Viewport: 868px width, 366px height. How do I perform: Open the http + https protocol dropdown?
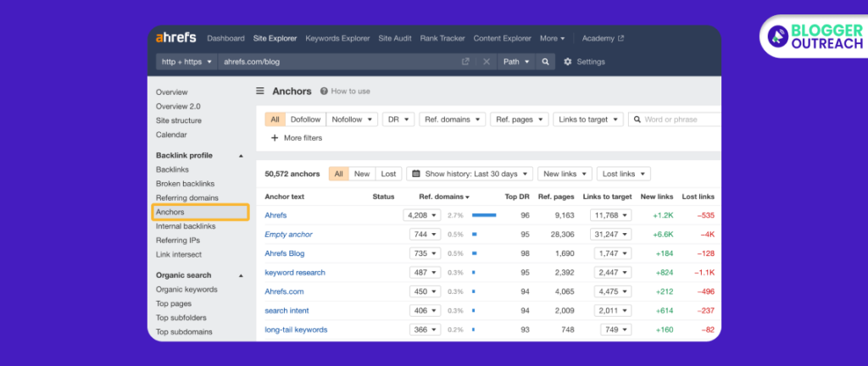point(186,62)
